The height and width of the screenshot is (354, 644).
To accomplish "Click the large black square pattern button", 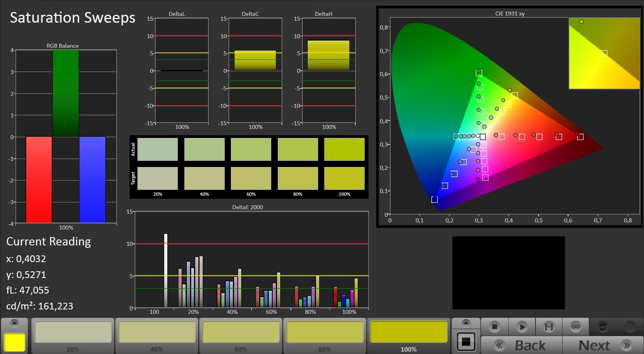I will click(x=466, y=341).
